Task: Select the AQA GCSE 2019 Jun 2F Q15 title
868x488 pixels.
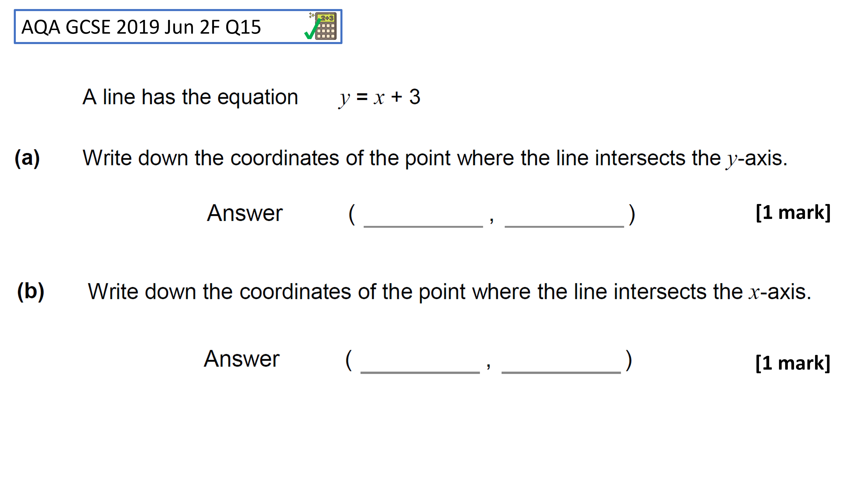Action: [x=141, y=27]
